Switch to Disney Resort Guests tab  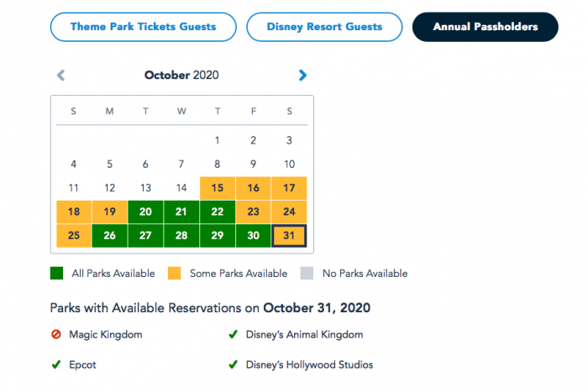click(x=324, y=27)
